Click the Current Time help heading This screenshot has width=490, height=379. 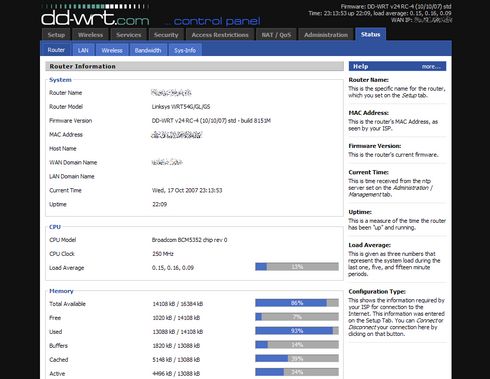click(x=369, y=172)
